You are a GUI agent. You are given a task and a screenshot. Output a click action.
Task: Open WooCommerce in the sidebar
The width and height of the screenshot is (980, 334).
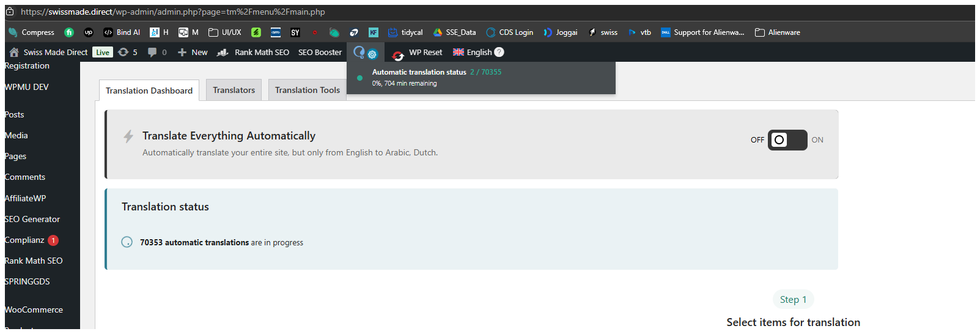pyautogui.click(x=34, y=310)
